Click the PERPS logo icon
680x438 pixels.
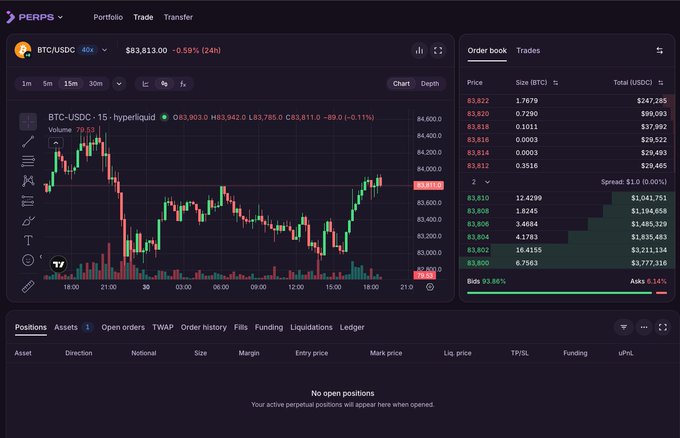click(10, 17)
